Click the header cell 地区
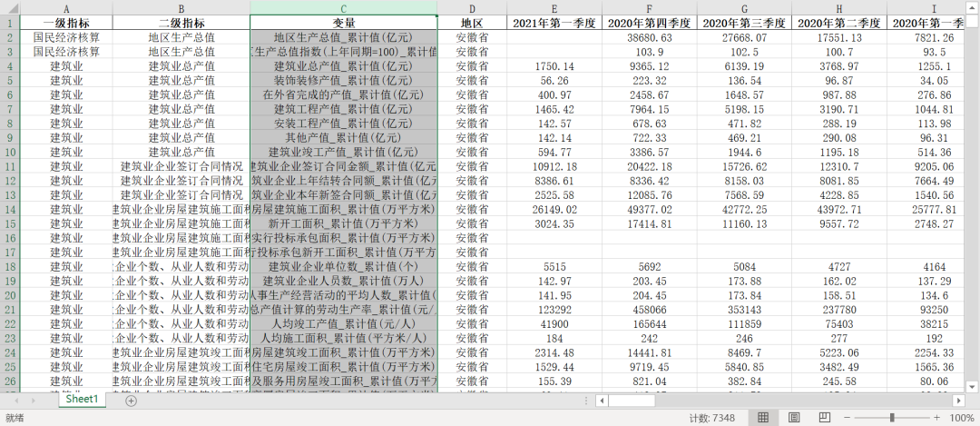The width and height of the screenshot is (980, 426). point(472,23)
